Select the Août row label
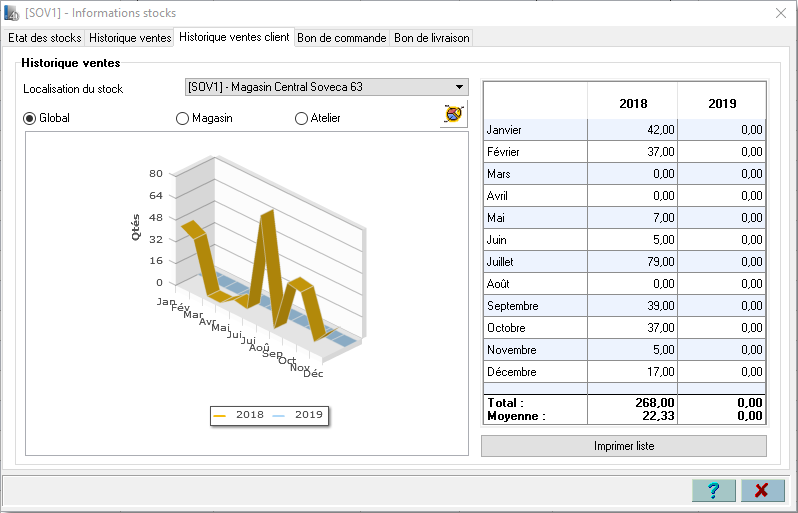The height and width of the screenshot is (513, 798). pyautogui.click(x=498, y=284)
